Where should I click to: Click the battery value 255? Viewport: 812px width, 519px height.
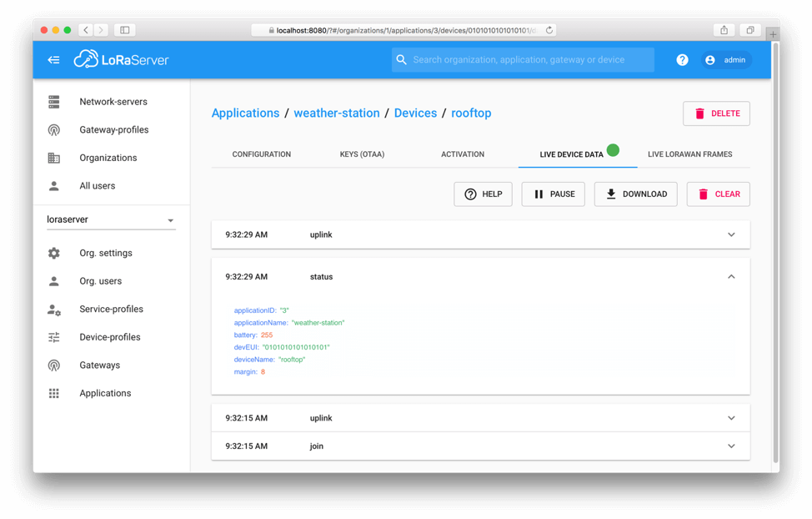267,335
